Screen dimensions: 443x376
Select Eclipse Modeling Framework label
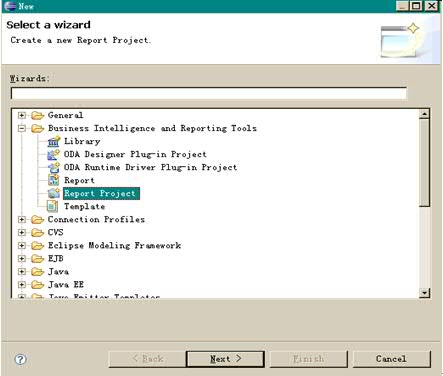pyautogui.click(x=114, y=246)
